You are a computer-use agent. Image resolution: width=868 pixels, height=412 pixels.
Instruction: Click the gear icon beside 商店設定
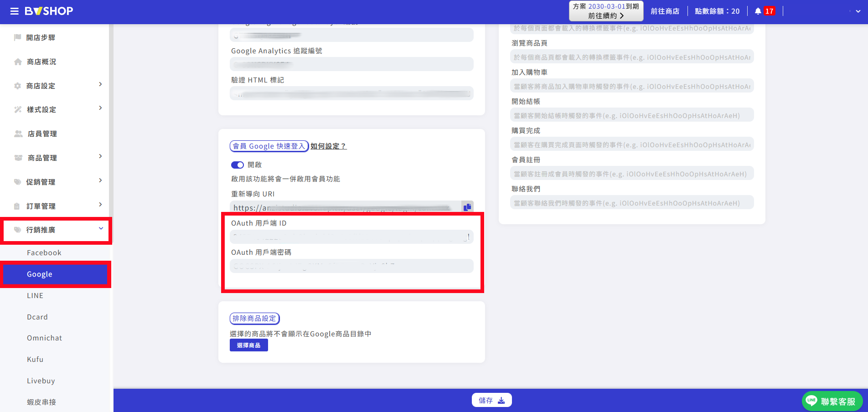click(x=18, y=86)
